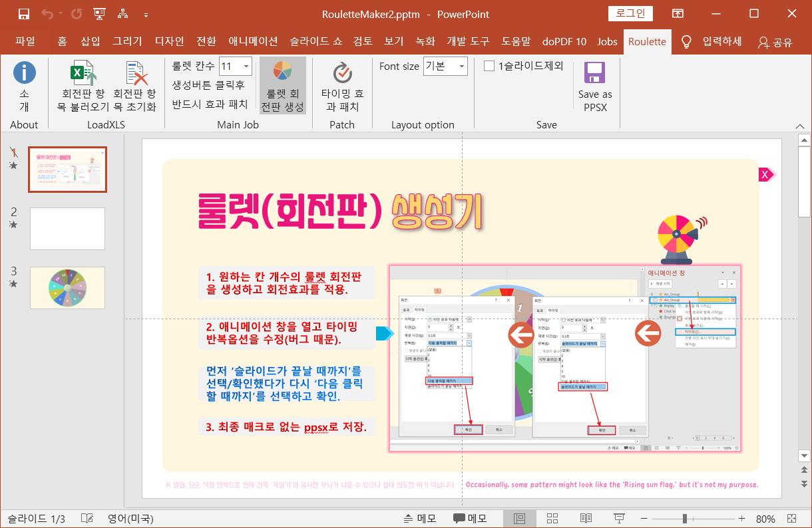Open the doPDF 10 ribbon tab
Image resolution: width=812 pixels, height=528 pixels.
pos(564,41)
